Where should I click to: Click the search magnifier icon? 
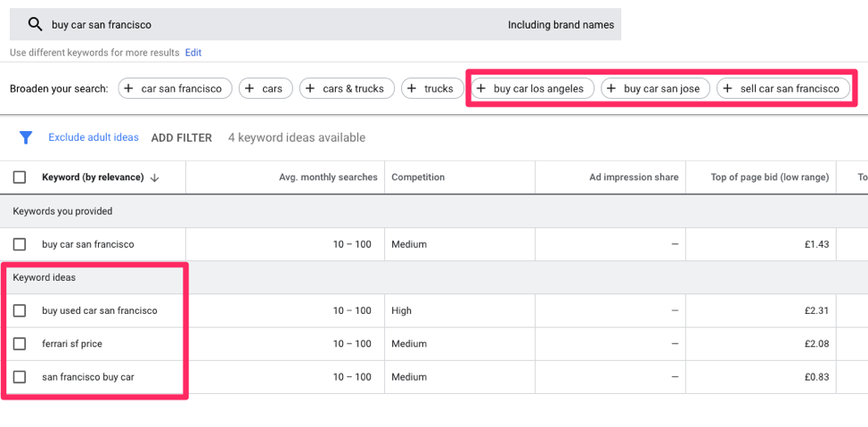click(35, 25)
